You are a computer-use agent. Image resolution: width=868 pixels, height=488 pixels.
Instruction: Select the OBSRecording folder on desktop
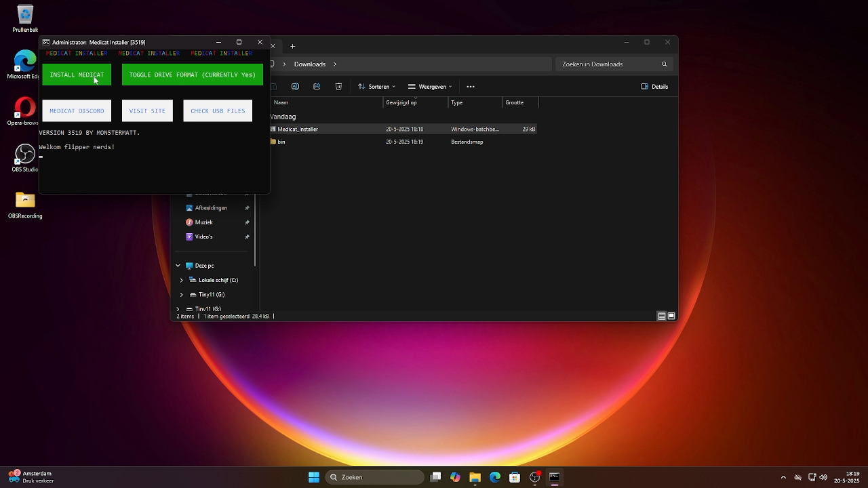tap(25, 205)
